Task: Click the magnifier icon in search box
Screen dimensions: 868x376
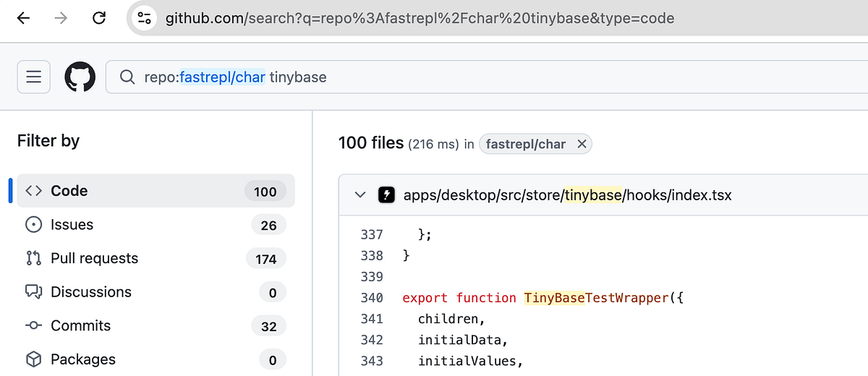Action: (x=127, y=77)
